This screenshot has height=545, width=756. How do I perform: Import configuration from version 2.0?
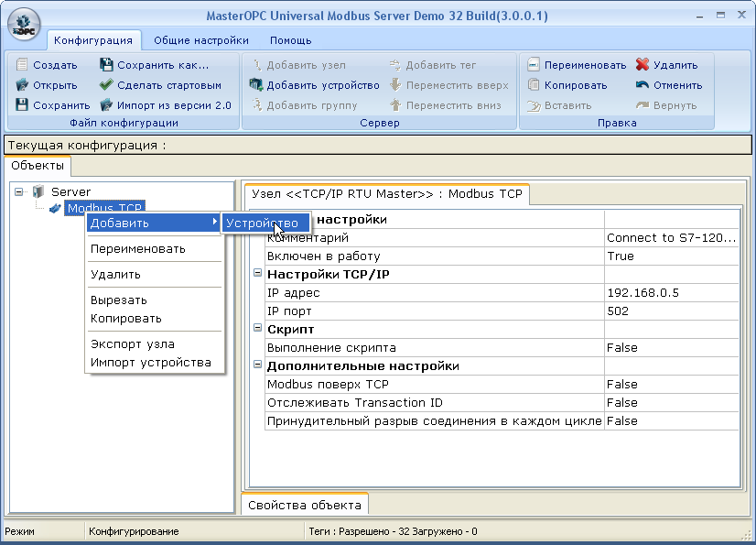pyautogui.click(x=162, y=104)
